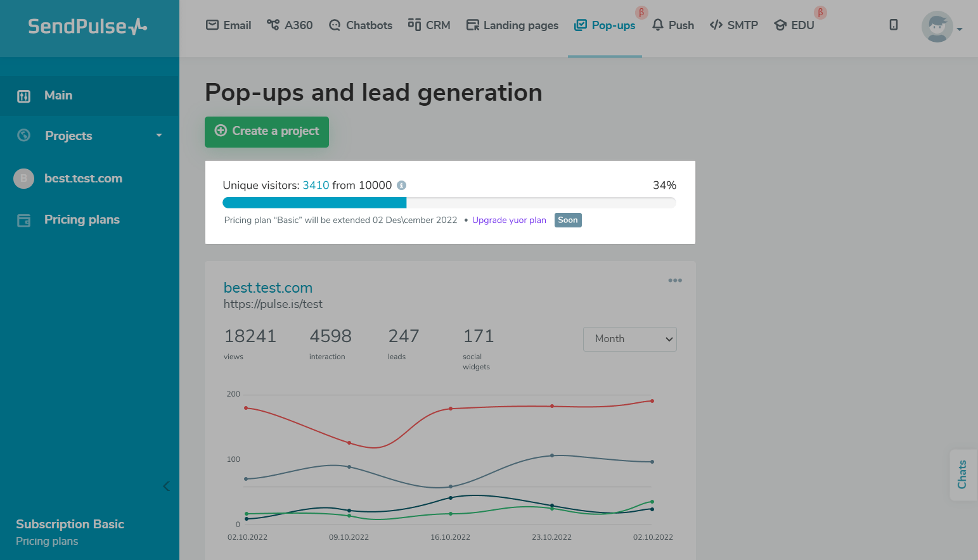The height and width of the screenshot is (560, 978).
Task: Click the unique visitors info icon
Action: coord(401,186)
